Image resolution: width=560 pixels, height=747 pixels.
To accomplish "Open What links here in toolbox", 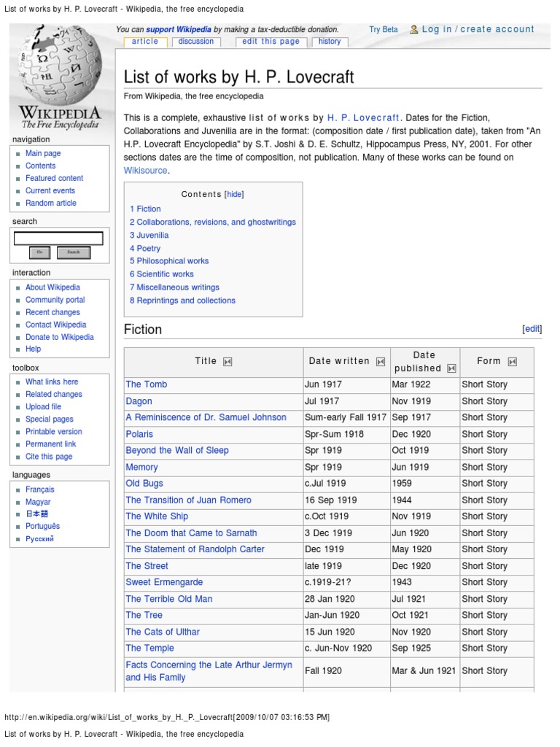I will (52, 382).
